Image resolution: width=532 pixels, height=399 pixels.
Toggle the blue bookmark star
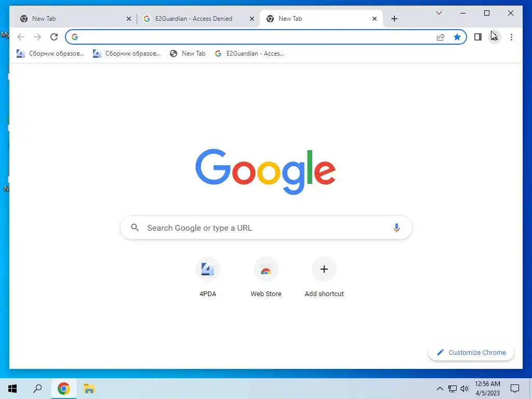tap(457, 37)
